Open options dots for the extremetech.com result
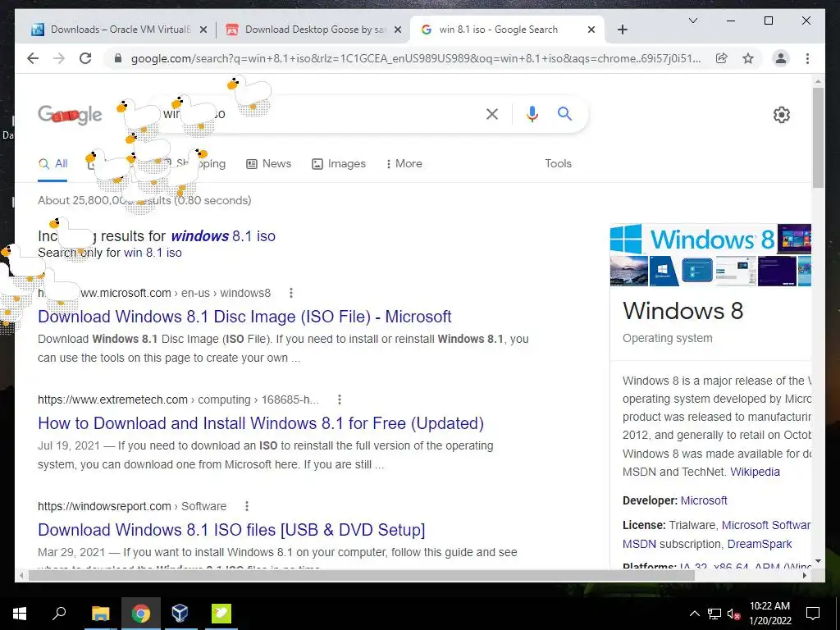This screenshot has width=840, height=630. coord(339,399)
